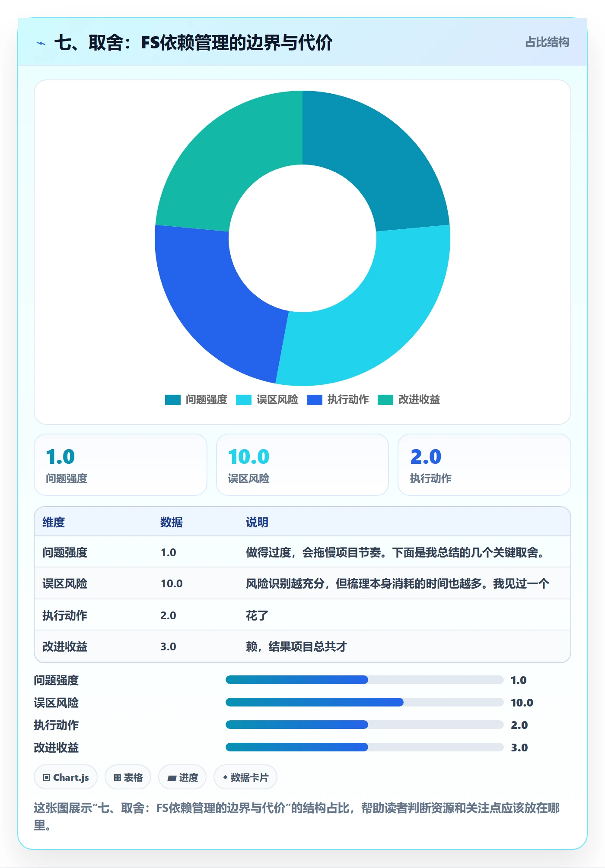Screen dimensions: 605x868
Task: Select the 执行动作 cell in the table
Action: (x=65, y=615)
